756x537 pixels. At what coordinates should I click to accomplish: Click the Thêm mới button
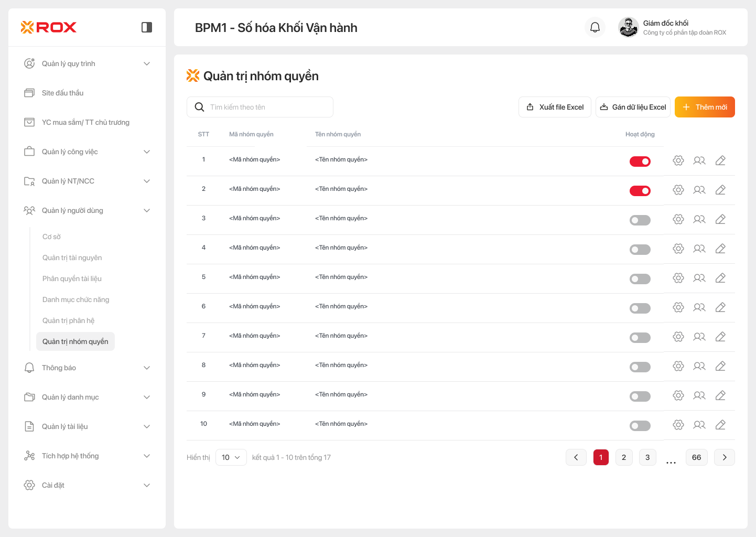[705, 107]
